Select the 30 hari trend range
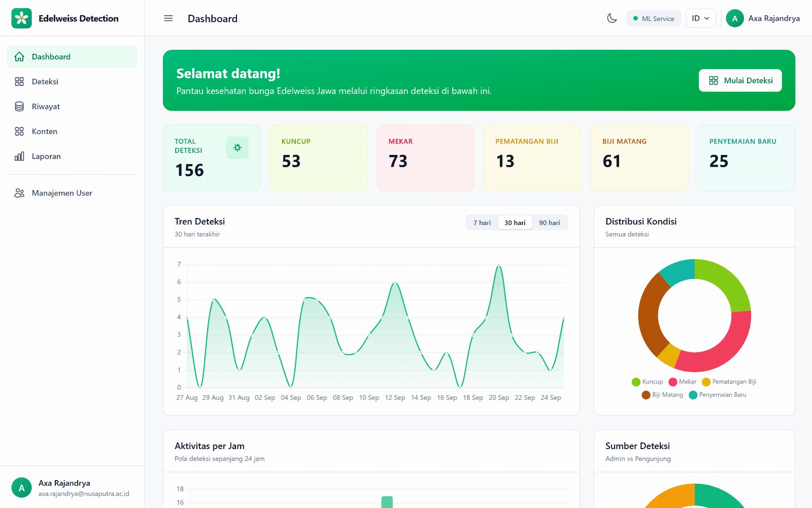The image size is (812, 508). point(515,223)
